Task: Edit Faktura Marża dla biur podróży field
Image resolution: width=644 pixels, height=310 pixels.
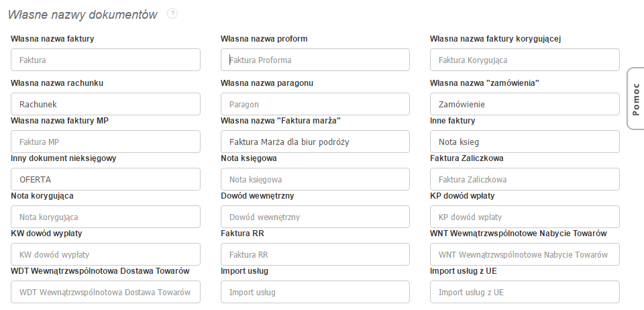Action: [x=315, y=142]
